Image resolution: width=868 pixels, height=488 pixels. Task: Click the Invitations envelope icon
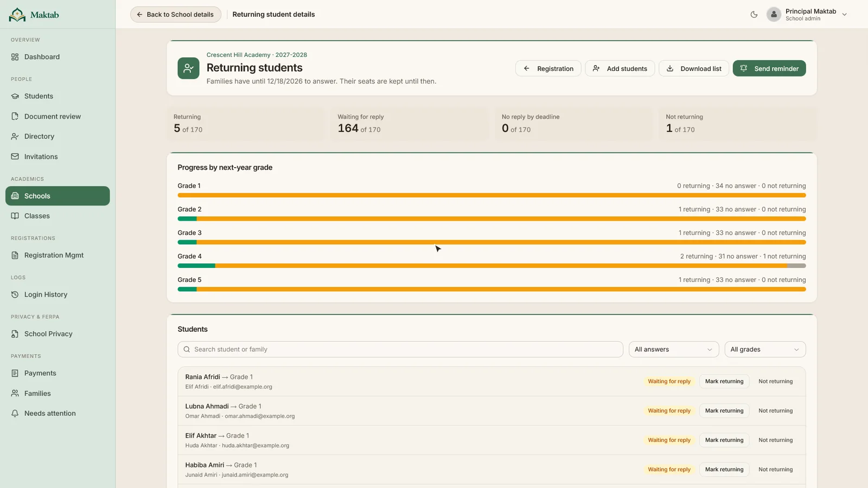pyautogui.click(x=15, y=157)
